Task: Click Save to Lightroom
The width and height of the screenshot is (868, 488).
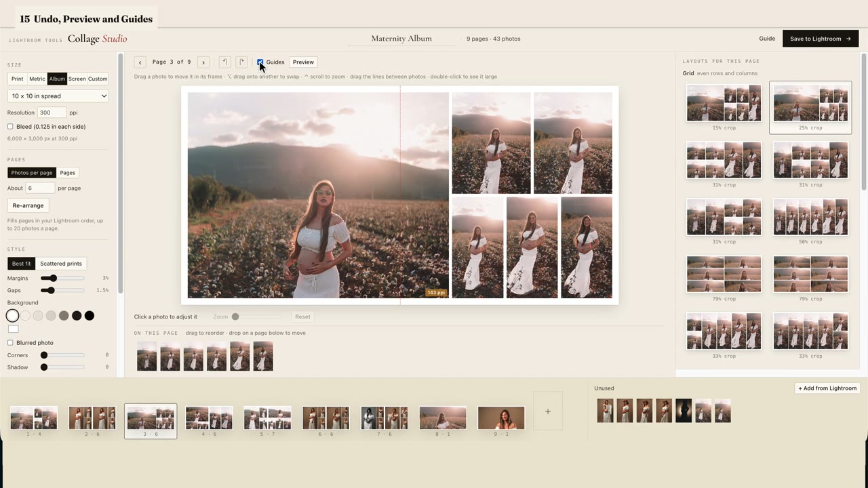Action: [x=821, y=39]
